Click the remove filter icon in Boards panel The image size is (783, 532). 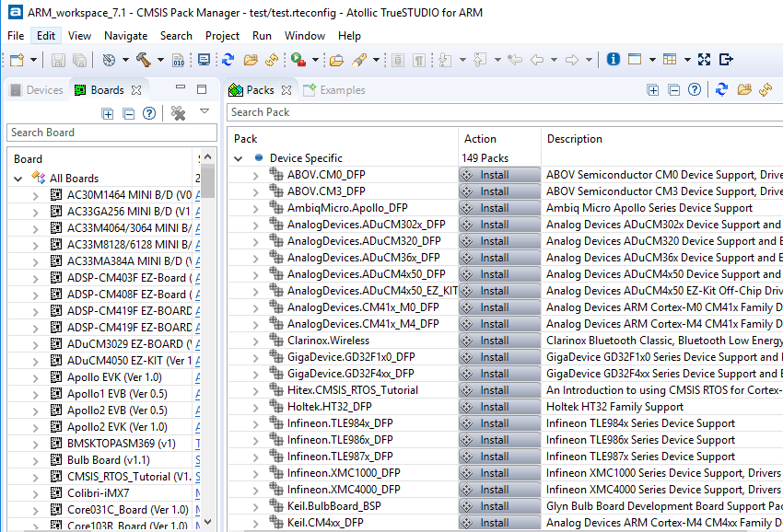click(x=178, y=113)
